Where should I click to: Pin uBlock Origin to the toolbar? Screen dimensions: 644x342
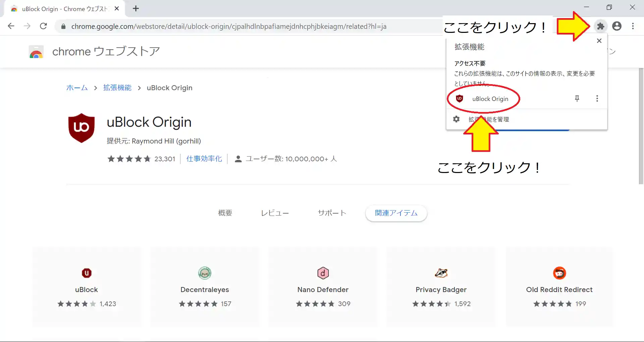click(x=577, y=99)
